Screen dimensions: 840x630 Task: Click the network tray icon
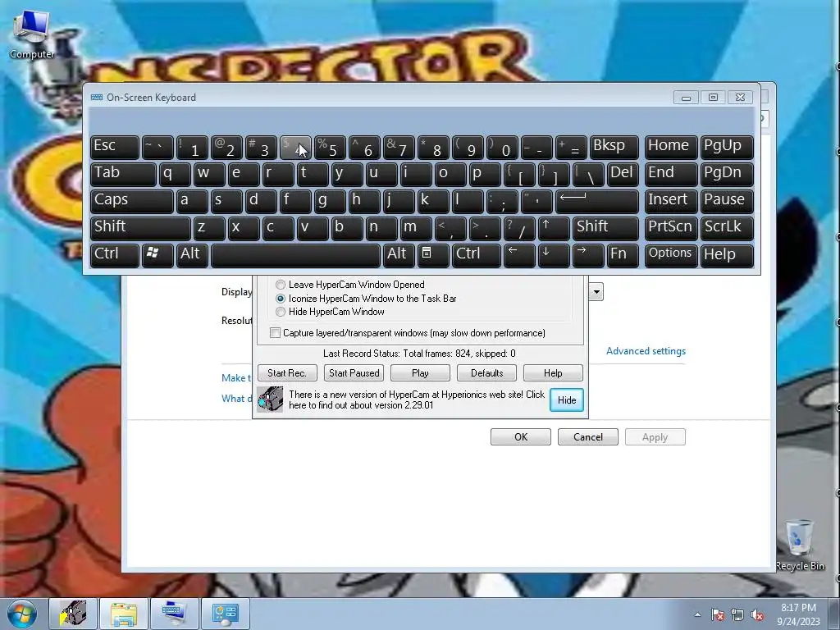[737, 614]
